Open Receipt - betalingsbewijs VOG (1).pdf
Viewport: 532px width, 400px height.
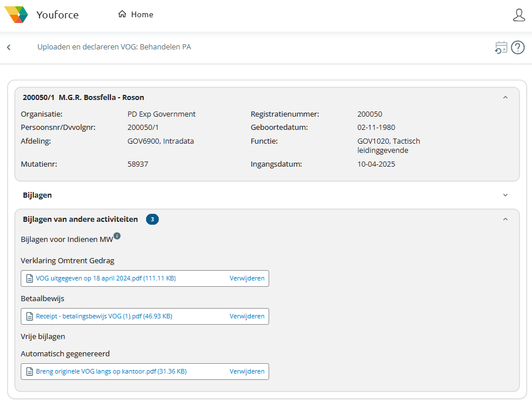point(104,316)
